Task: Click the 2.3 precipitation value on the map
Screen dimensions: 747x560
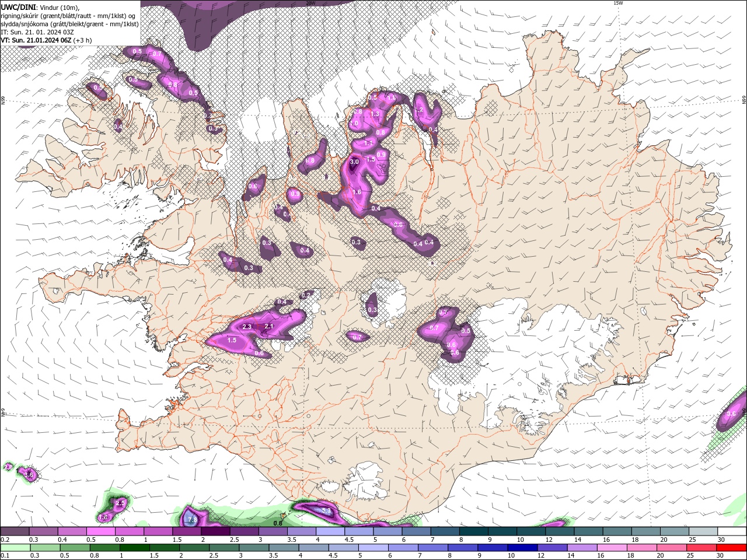Action: (x=247, y=327)
